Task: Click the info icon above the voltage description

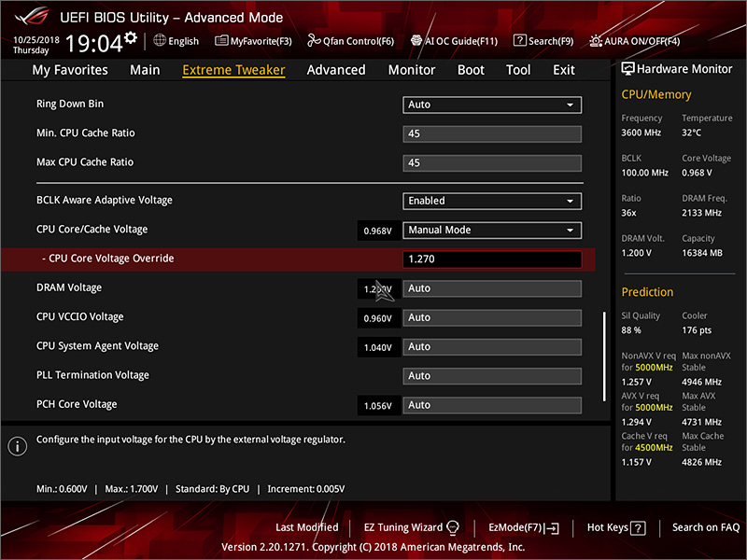Action: click(17, 446)
